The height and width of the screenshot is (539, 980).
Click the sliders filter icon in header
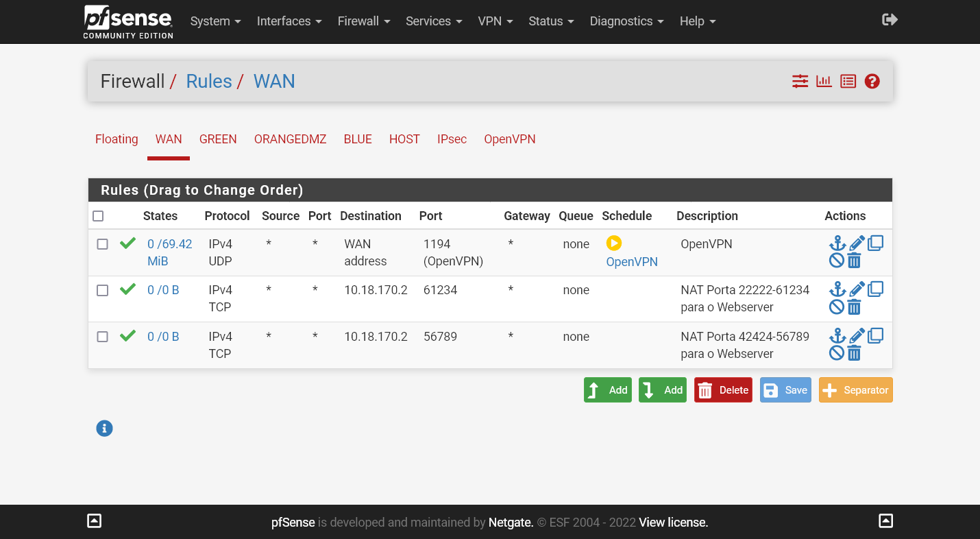pos(800,82)
